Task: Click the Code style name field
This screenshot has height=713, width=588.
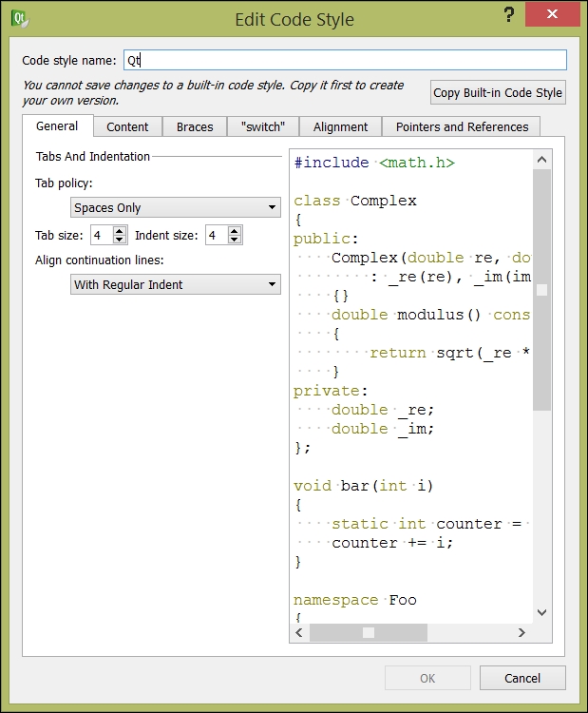Action: 345,60
